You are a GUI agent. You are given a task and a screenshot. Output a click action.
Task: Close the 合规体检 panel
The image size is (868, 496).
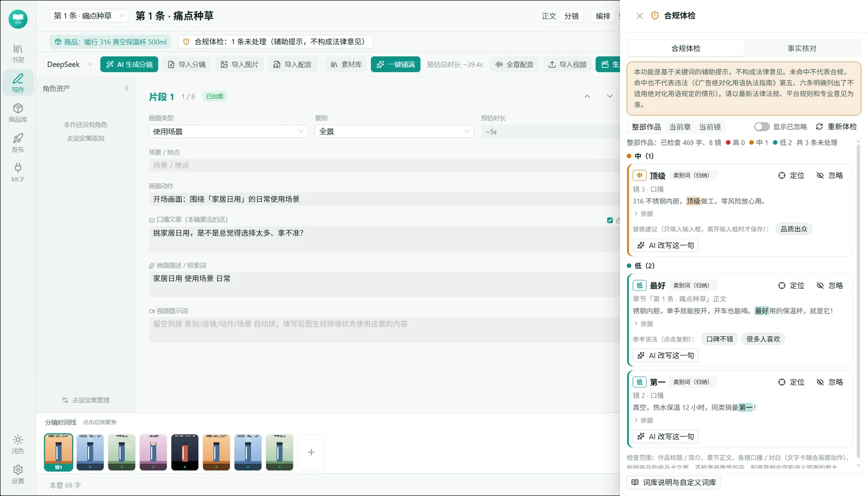[640, 16]
